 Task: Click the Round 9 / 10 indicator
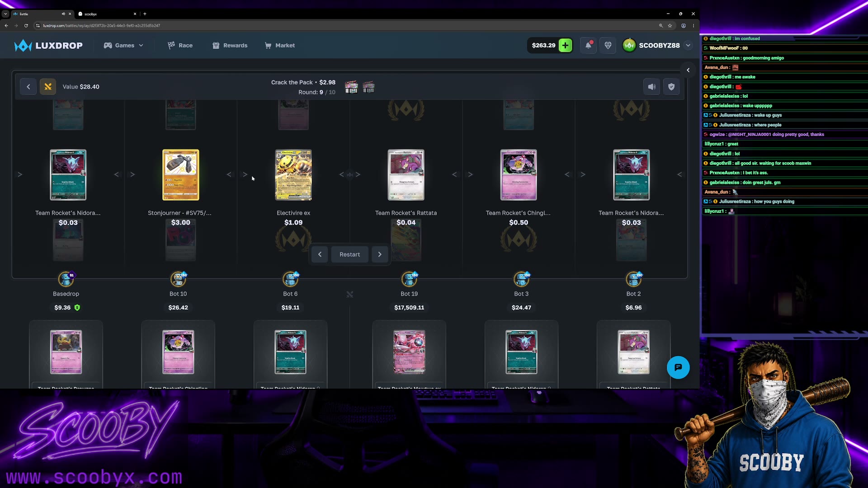[x=317, y=92]
